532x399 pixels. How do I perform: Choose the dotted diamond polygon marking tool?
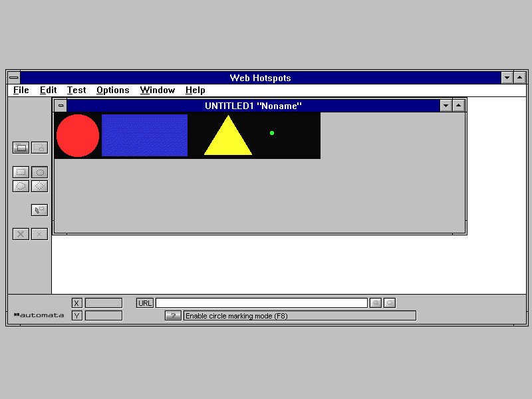(x=39, y=186)
